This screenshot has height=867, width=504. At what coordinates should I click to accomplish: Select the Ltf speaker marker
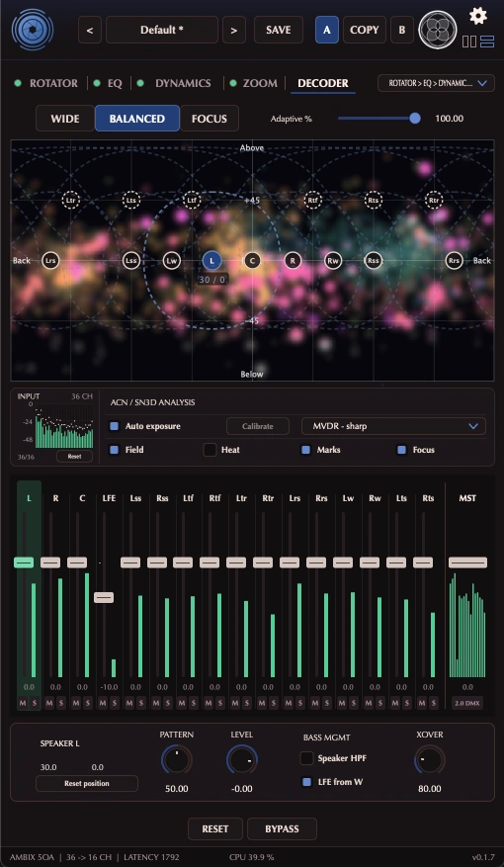(x=192, y=200)
